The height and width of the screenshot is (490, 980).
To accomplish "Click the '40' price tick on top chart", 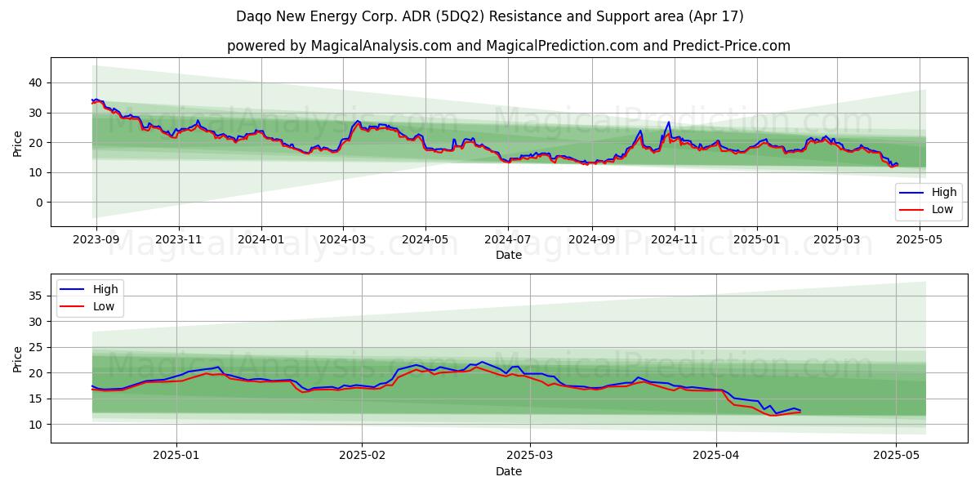I will (38, 82).
